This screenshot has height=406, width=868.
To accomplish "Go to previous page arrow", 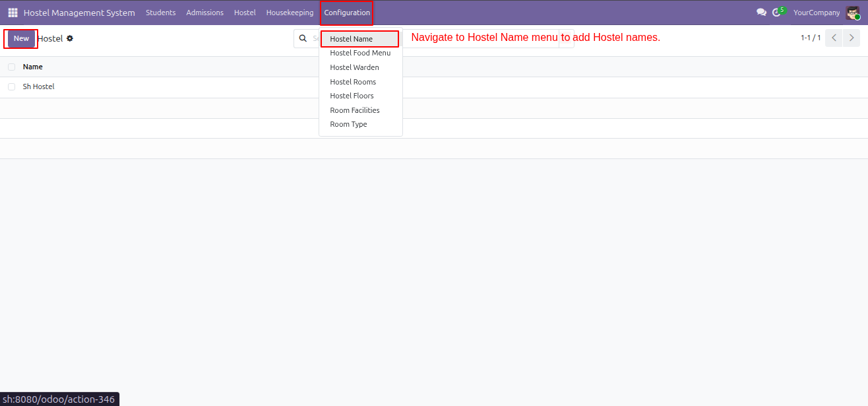I will tap(834, 38).
